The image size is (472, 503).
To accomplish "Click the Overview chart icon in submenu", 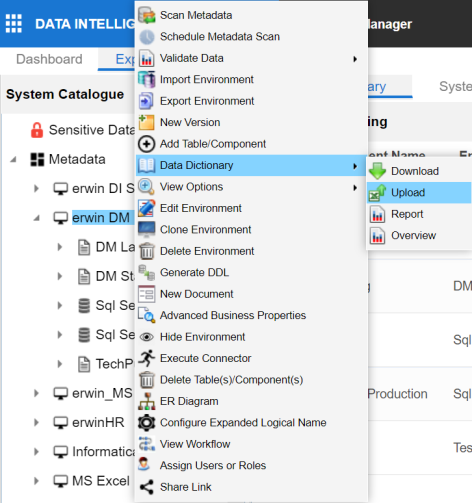I will pyautogui.click(x=377, y=236).
